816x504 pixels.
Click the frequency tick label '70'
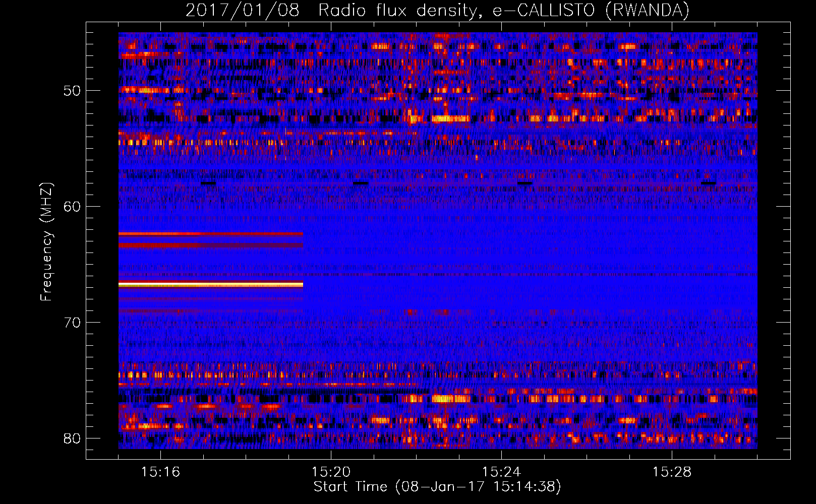72,323
